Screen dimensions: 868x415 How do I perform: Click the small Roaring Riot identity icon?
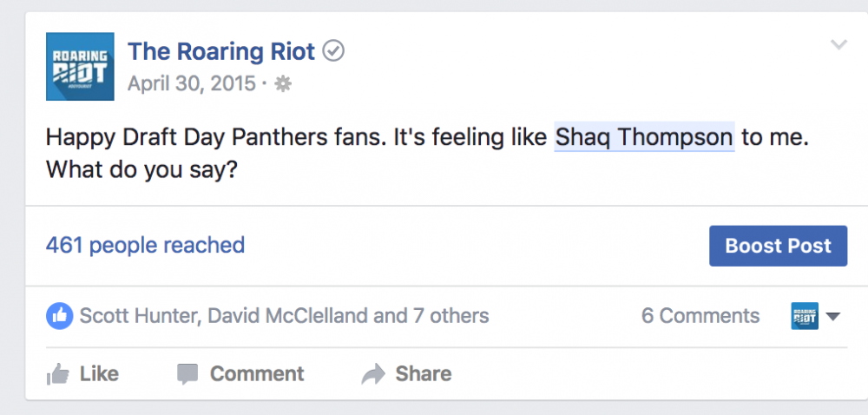(805, 316)
